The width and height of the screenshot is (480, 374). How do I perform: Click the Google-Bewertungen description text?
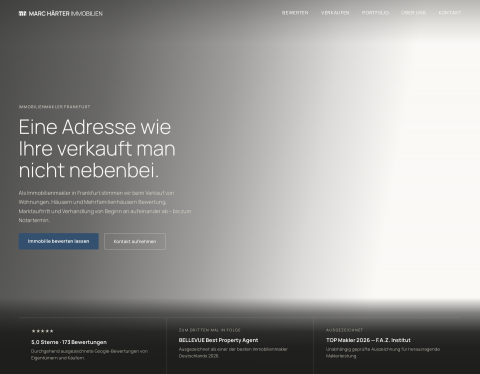(89, 355)
